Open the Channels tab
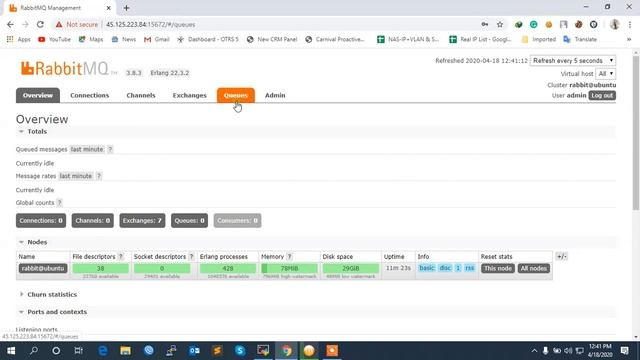Image resolution: width=640 pixels, height=360 pixels. (141, 95)
